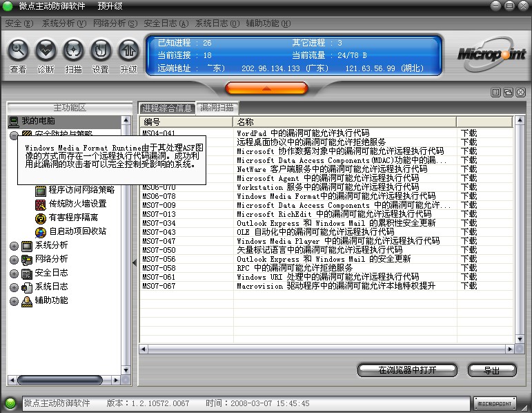532x413 pixels.
Task: Select the MS07-013 vulnerability row
Action: [326, 214]
